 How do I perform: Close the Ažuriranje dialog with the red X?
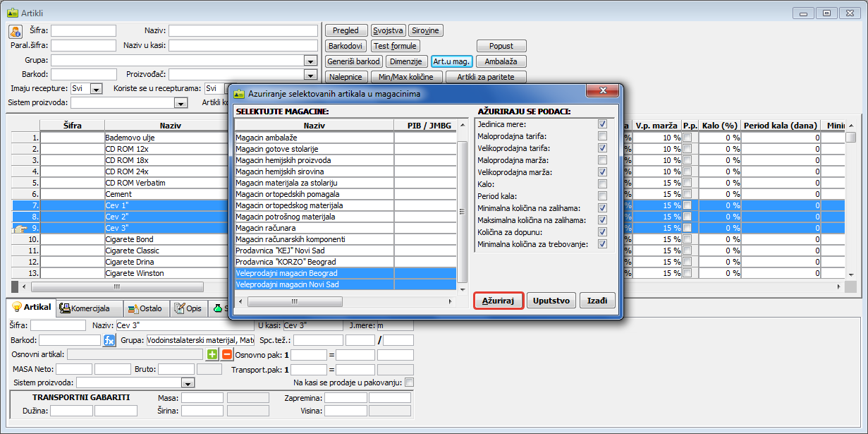pos(603,92)
